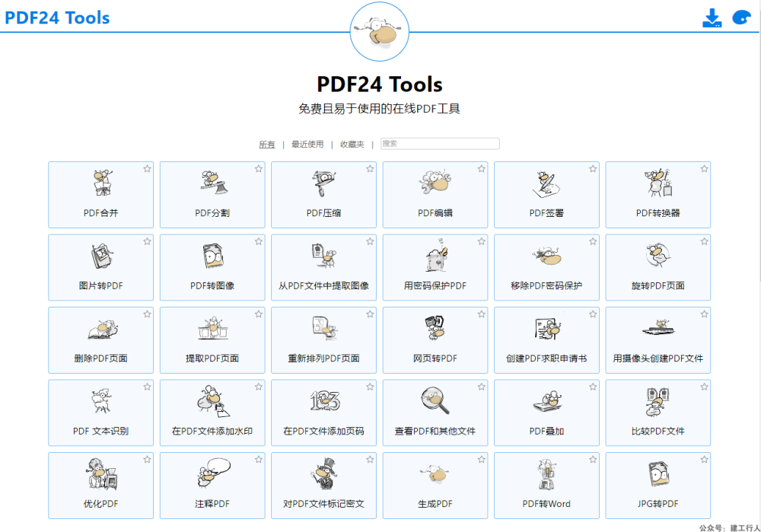This screenshot has height=532, width=761.
Task: Open the 对PDF文件标记密文 label
Action: point(323,504)
